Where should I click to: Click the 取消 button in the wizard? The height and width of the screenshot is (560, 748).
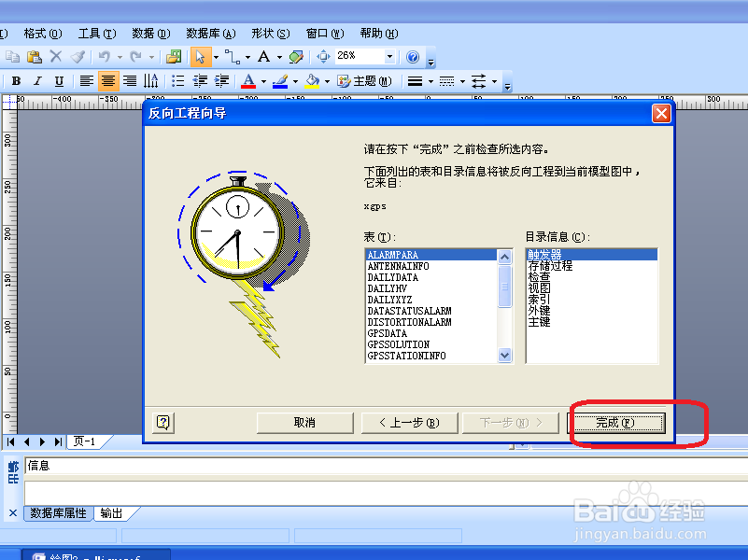[305, 422]
